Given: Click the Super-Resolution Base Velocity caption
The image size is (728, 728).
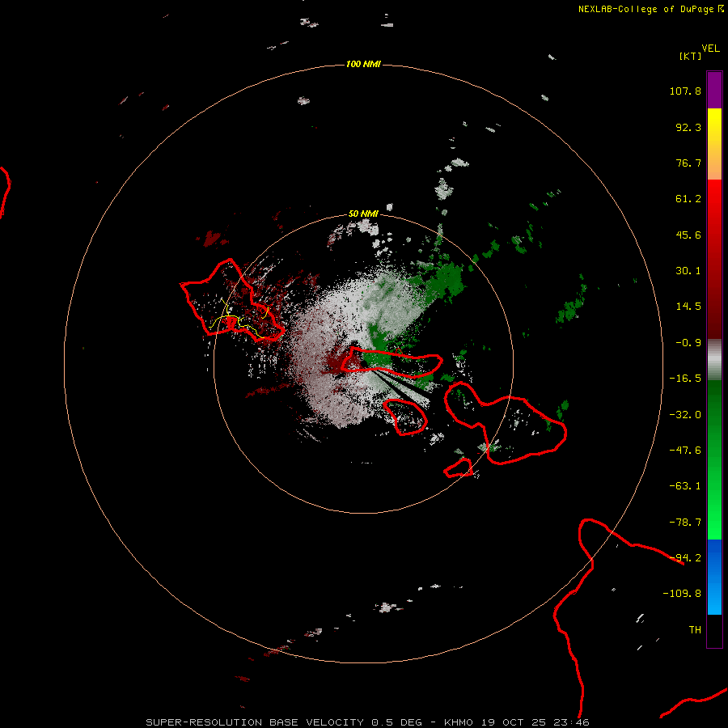Looking at the screenshot, I should pyautogui.click(x=367, y=722).
